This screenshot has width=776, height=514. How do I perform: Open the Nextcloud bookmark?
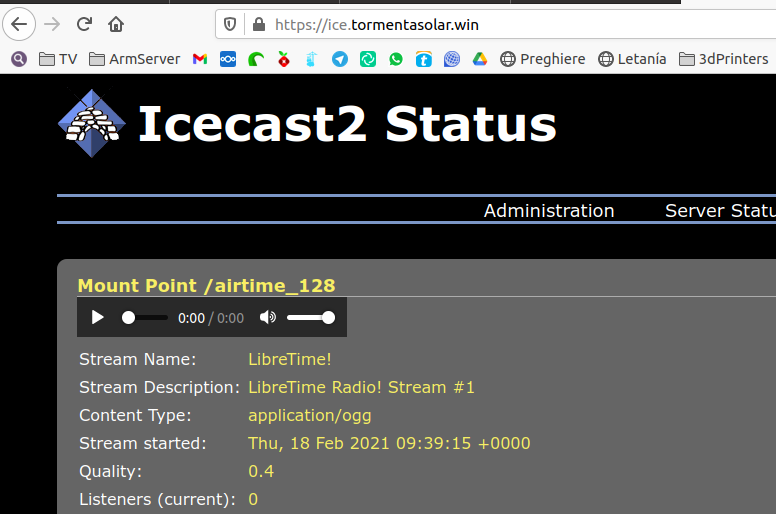[228, 59]
